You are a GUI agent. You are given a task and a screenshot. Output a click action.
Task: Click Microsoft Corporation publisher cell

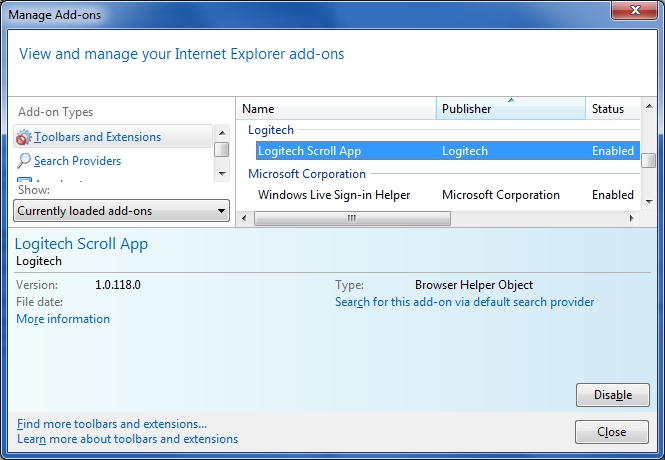(501, 195)
